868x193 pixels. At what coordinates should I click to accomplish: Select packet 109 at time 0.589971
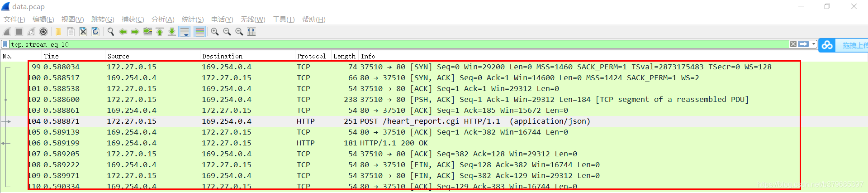434,175
